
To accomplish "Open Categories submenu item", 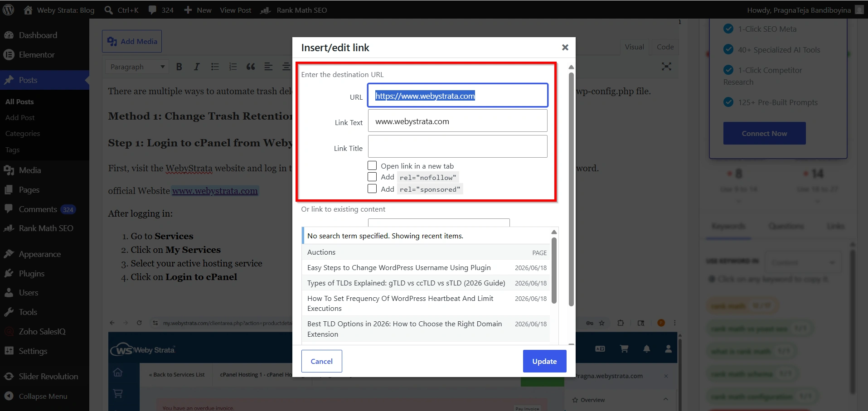I will pyautogui.click(x=23, y=134).
